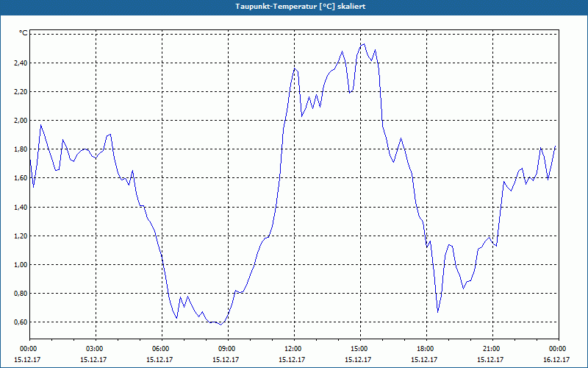This screenshot has height=368, width=588.
Task: Click the "15.12.17" date under 06:00
Action: (x=159, y=359)
